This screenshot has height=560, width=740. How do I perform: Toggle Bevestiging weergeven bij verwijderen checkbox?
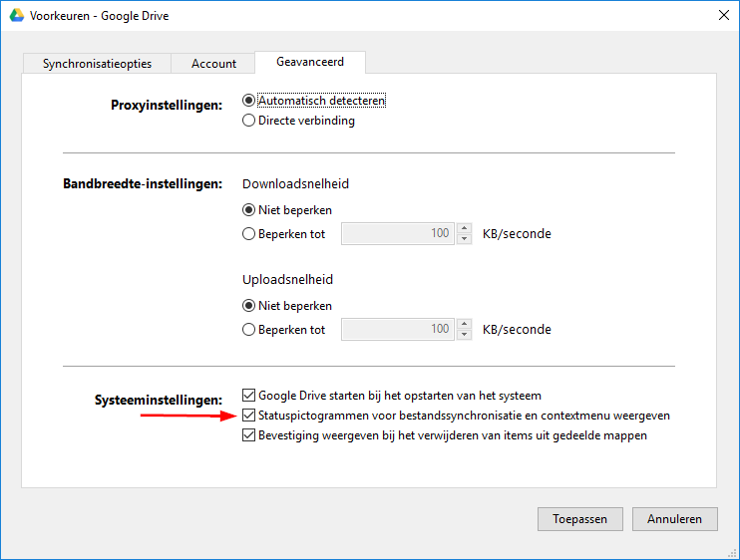click(248, 434)
